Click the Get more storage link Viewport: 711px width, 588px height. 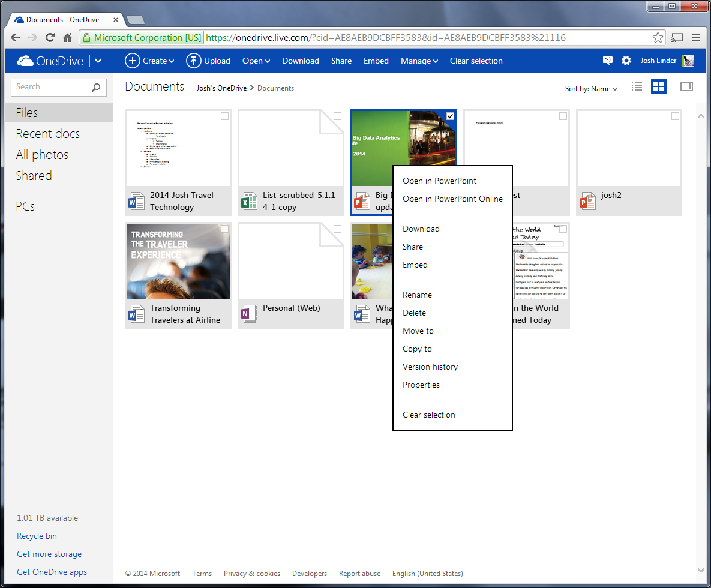tap(49, 554)
